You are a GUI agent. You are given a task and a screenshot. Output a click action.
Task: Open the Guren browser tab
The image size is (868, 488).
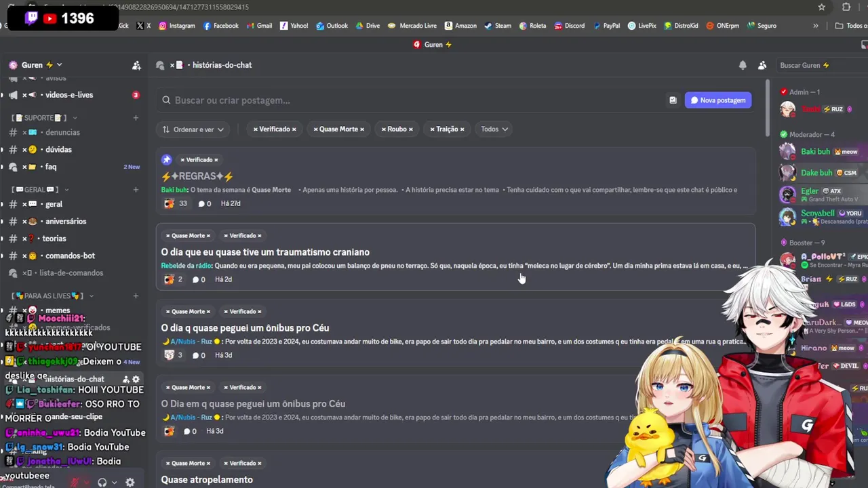point(433,45)
